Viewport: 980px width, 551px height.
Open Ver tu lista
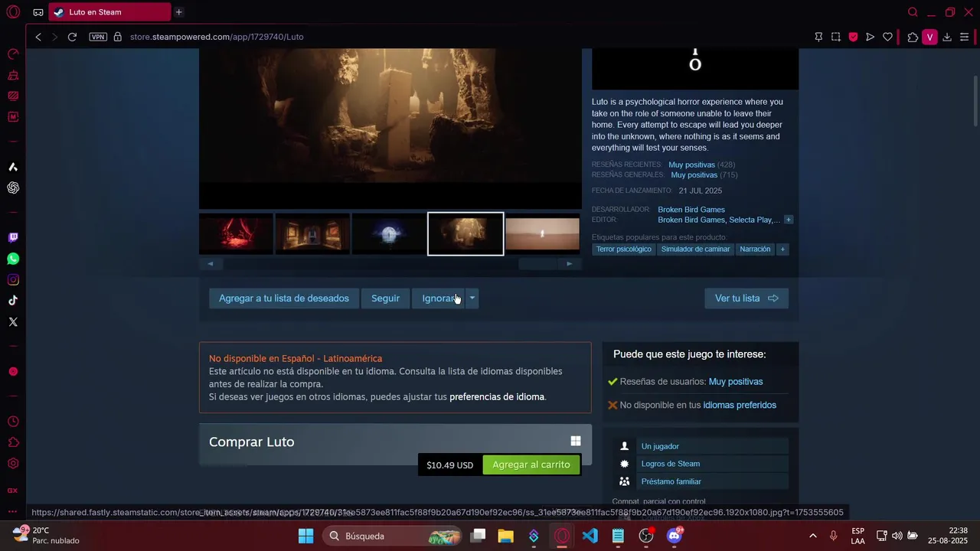point(746,298)
